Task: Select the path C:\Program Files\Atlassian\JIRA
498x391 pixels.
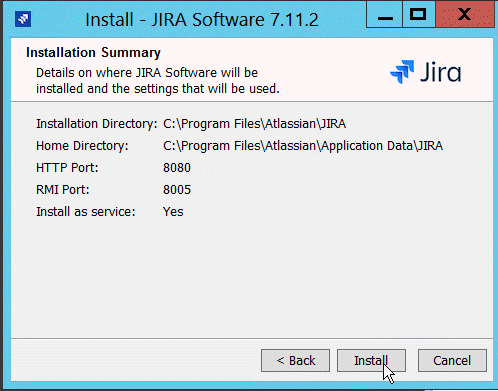Action: [x=254, y=124]
